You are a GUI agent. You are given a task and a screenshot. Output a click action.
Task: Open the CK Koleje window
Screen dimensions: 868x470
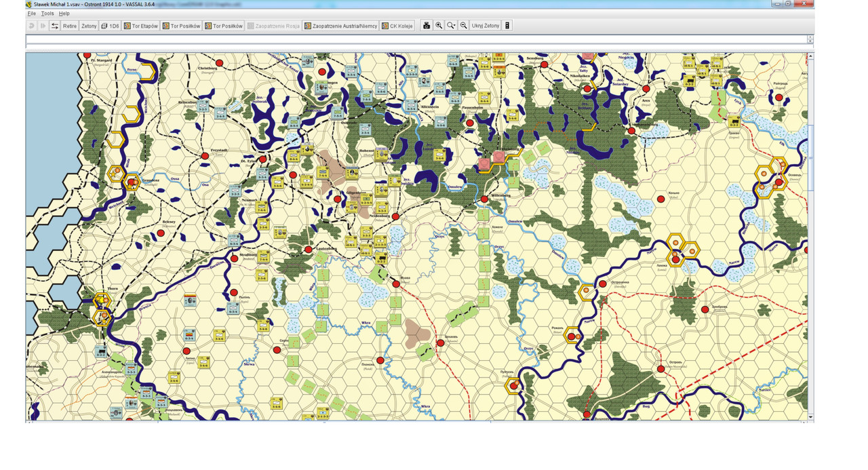click(x=397, y=26)
